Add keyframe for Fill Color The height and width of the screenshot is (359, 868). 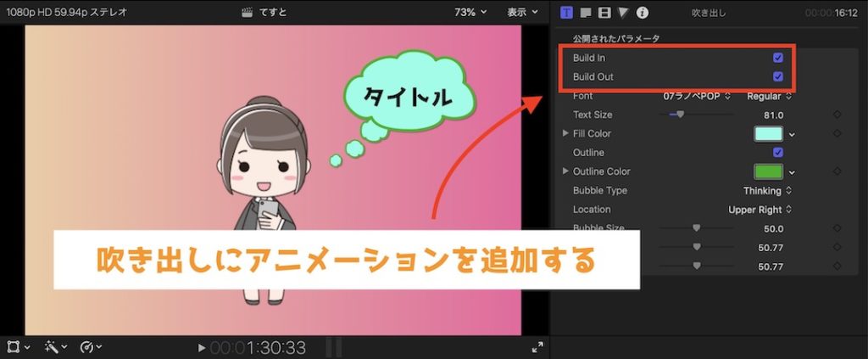(837, 133)
